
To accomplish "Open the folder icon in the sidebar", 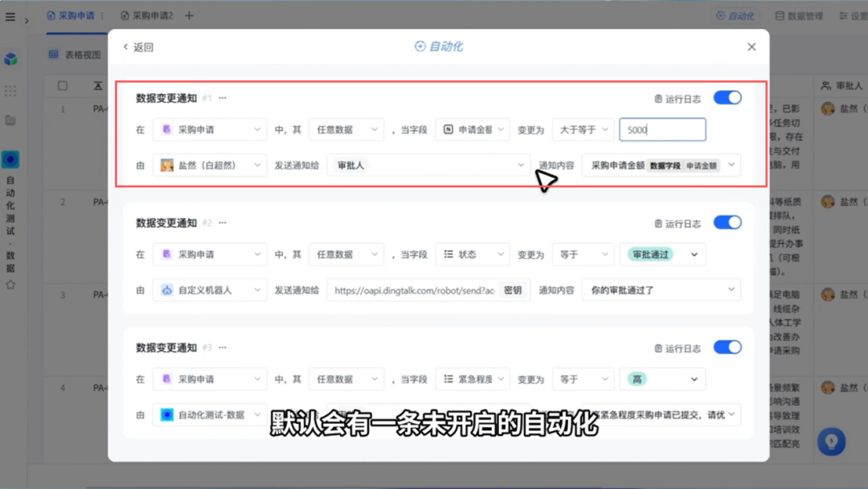I will tap(10, 120).
